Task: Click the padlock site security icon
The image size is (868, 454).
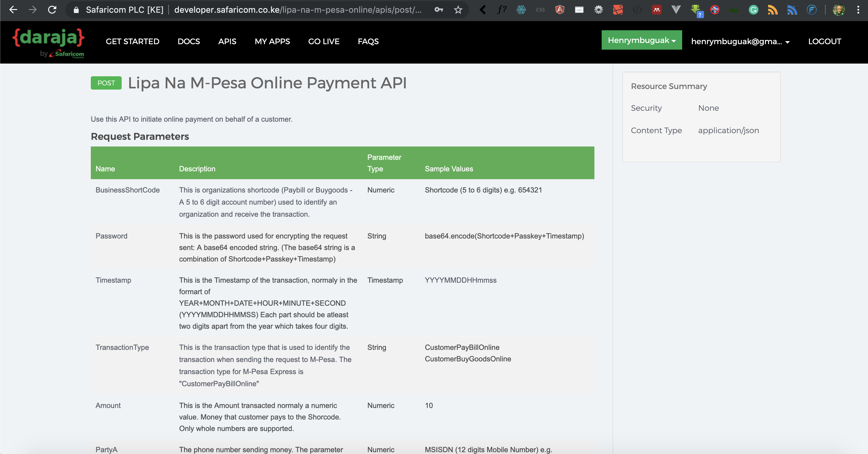Action: pyautogui.click(x=76, y=10)
